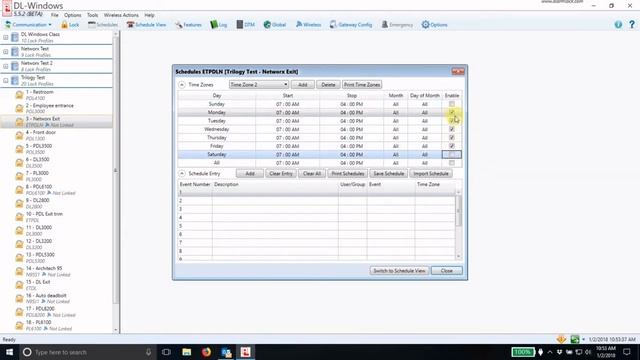Click the Save Schedule button
Screen dimensions: 640x360
coord(389,173)
